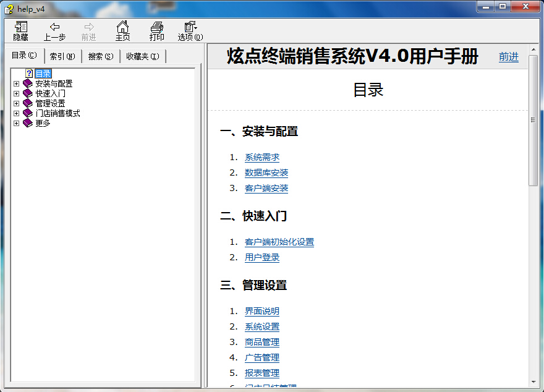
Task: Click the content pane vertical scrollbar thumb
Action: pyautogui.click(x=533, y=121)
